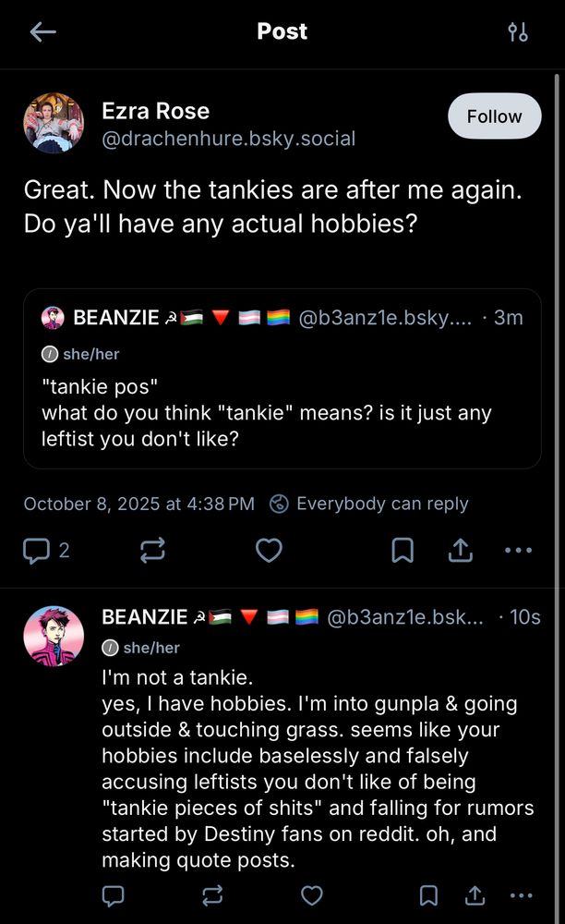Open @drachenhure.bsky.social profile handle
The width and height of the screenshot is (565, 924).
(x=228, y=139)
